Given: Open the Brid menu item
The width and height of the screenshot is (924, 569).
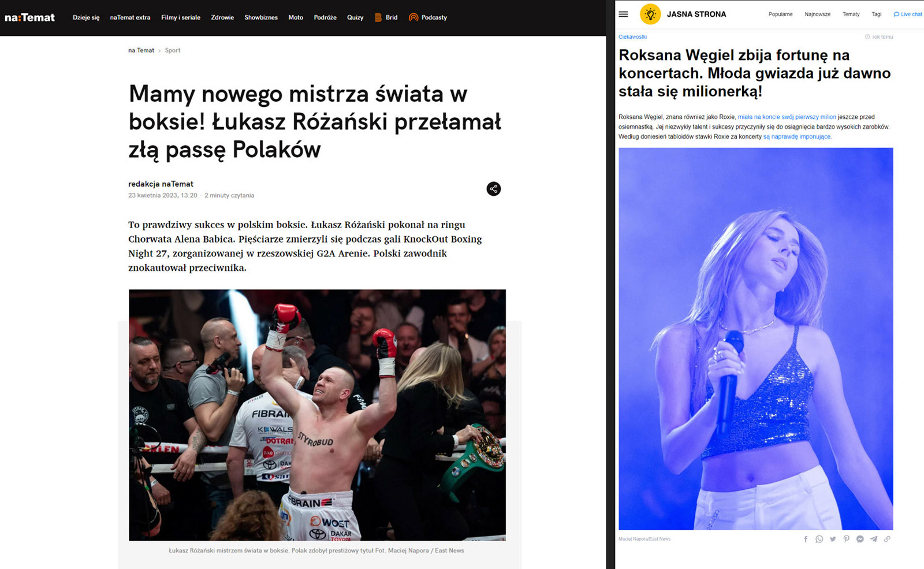Looking at the screenshot, I should [386, 17].
